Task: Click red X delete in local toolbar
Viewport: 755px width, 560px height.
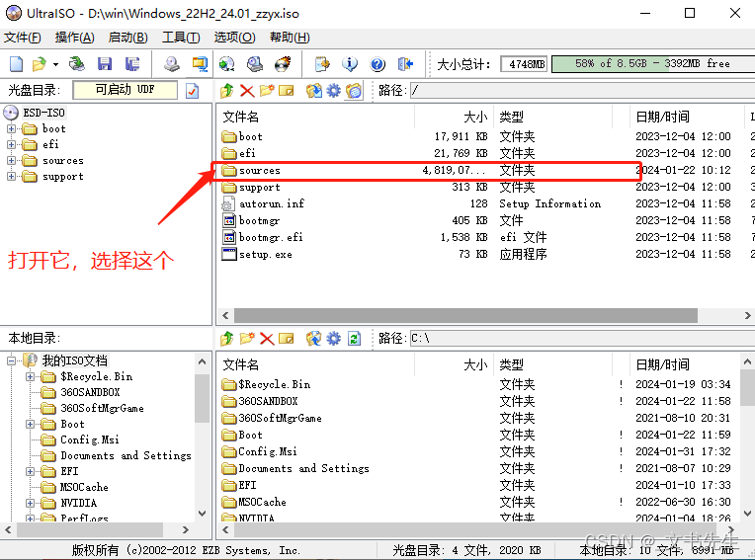Action: (267, 339)
